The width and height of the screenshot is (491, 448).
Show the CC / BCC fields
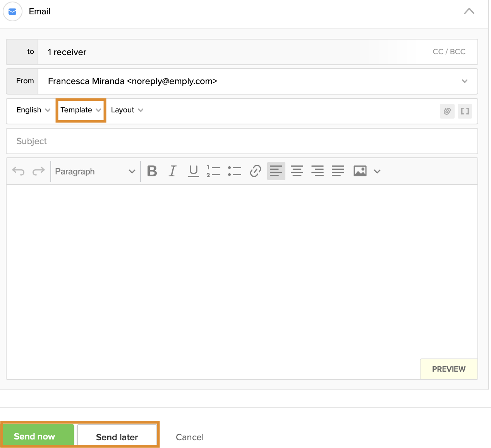pos(449,52)
